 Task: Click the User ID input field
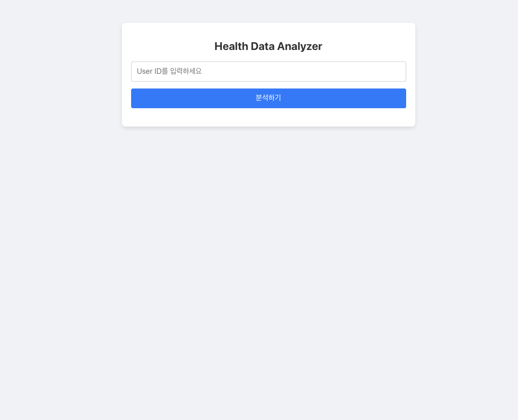coord(268,72)
